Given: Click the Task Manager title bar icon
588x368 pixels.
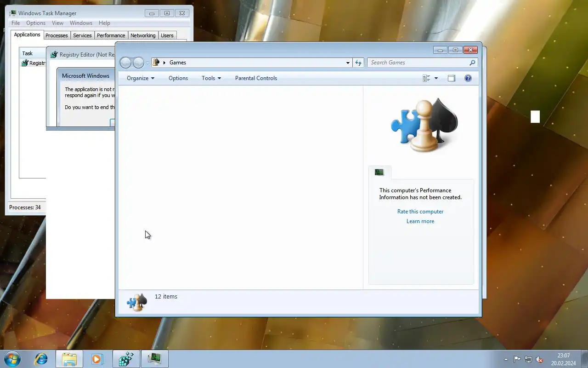Looking at the screenshot, I should click(x=13, y=13).
